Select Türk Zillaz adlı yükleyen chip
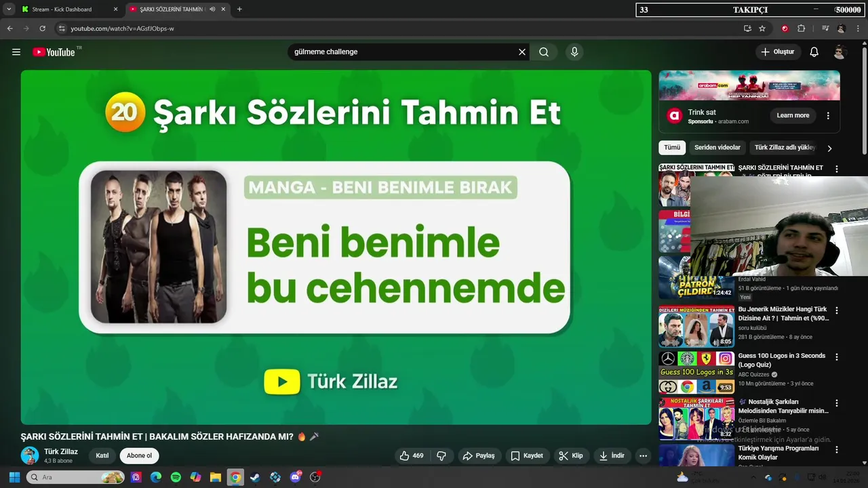The height and width of the screenshot is (488, 868). pyautogui.click(x=785, y=148)
